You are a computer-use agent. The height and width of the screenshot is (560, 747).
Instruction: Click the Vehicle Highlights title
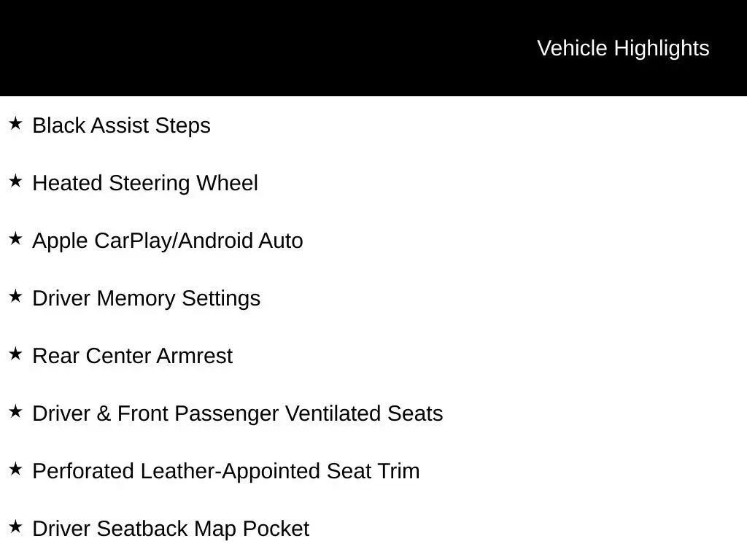pos(623,48)
